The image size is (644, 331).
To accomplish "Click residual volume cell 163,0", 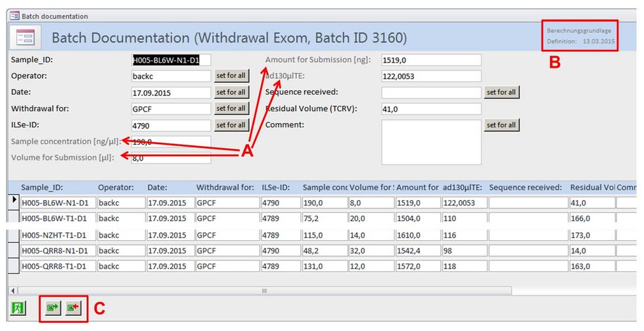I will (592, 266).
